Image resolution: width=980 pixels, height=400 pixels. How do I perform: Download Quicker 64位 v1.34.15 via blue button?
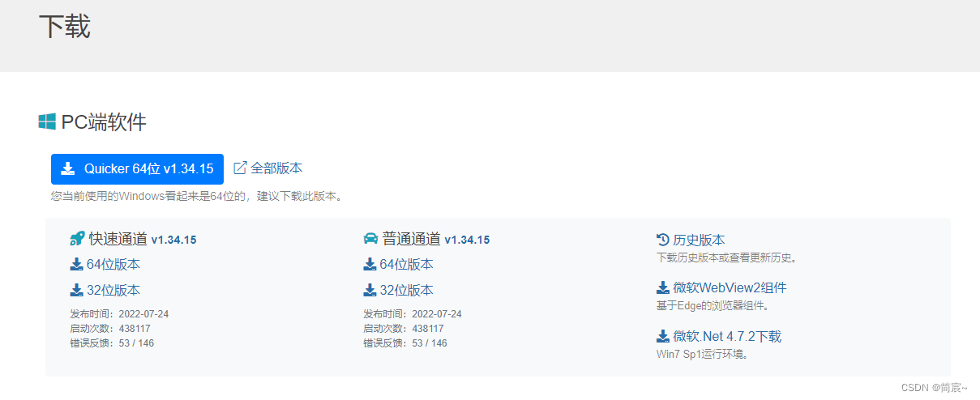(x=137, y=169)
